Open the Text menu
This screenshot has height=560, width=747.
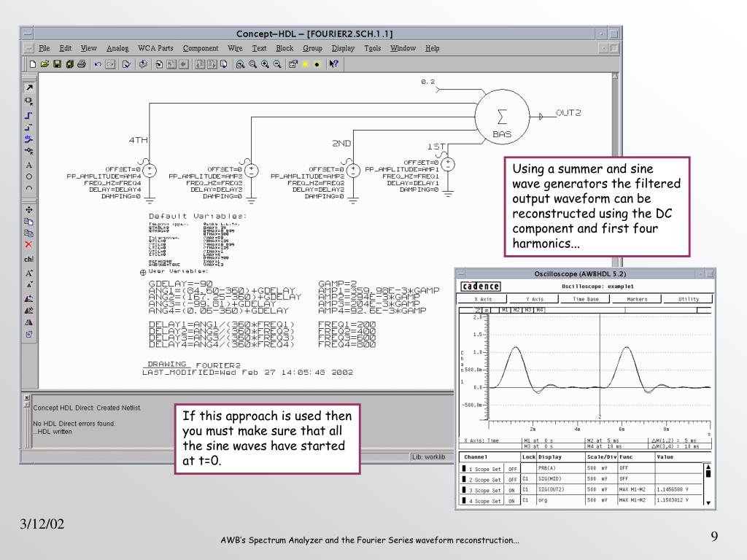(259, 48)
